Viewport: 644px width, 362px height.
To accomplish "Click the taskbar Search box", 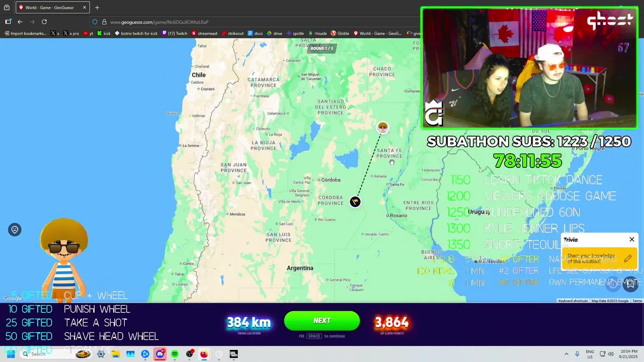I will tap(56, 354).
